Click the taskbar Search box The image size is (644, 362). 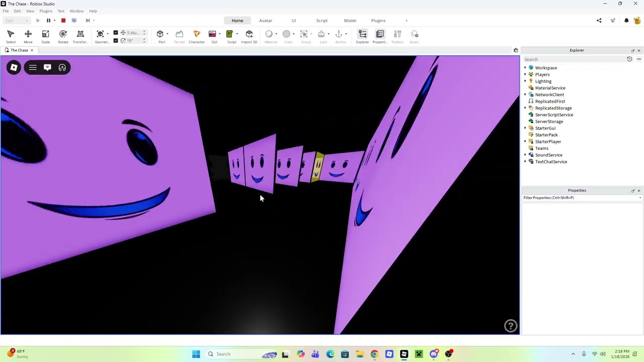click(243, 354)
